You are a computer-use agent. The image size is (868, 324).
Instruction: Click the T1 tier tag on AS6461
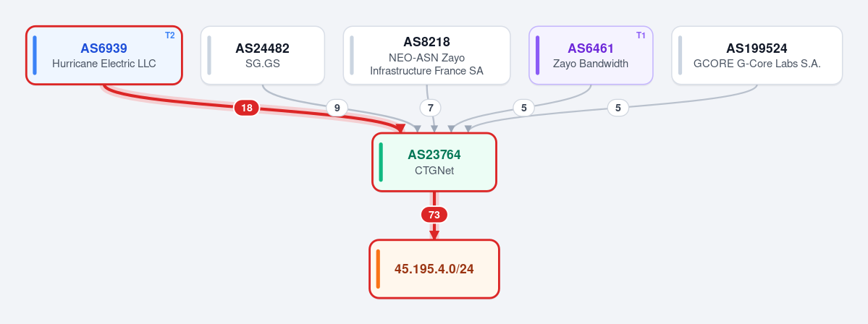pos(641,35)
